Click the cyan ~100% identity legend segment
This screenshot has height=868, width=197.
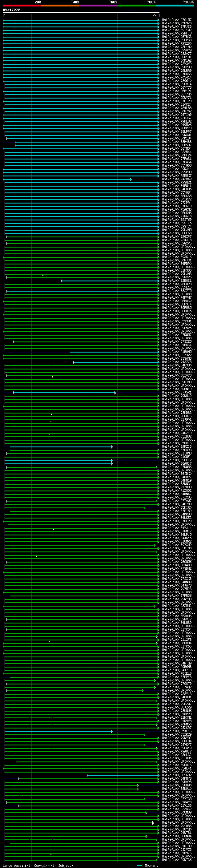coord(175,6)
